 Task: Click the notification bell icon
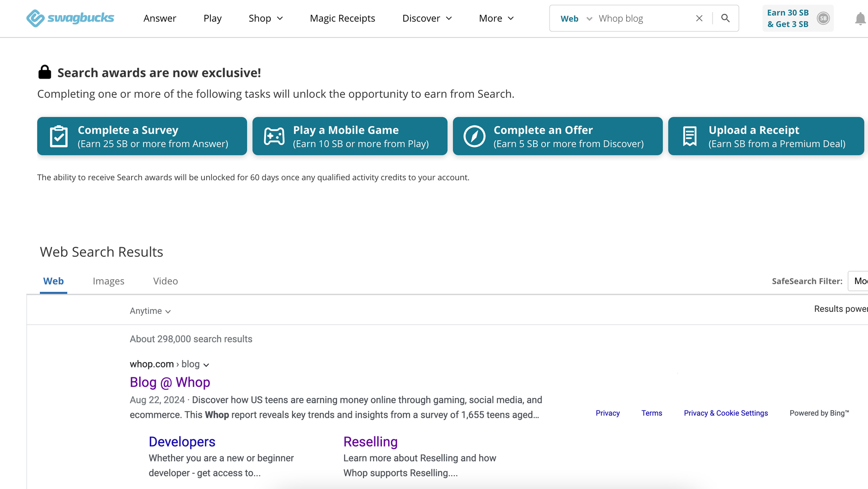(x=859, y=19)
